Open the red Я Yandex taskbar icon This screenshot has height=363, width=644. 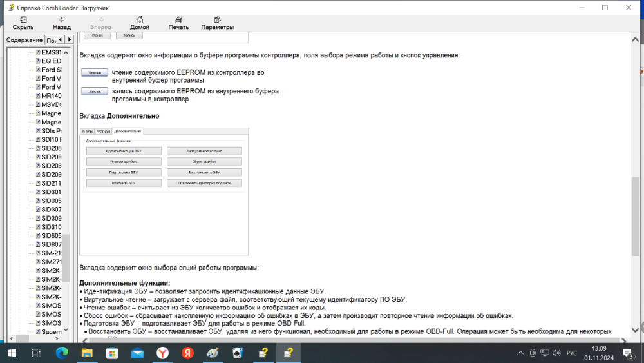tap(187, 353)
